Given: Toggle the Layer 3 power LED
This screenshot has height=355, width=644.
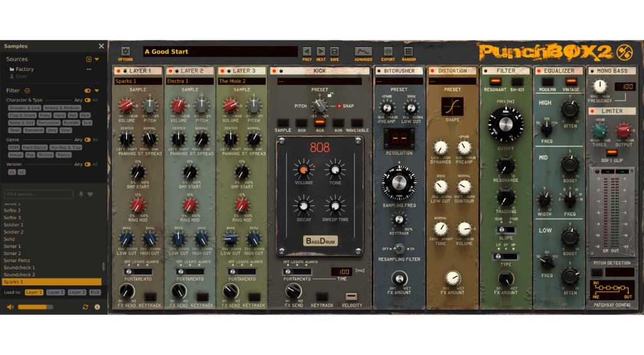Looking at the screenshot, I should [x=223, y=71].
